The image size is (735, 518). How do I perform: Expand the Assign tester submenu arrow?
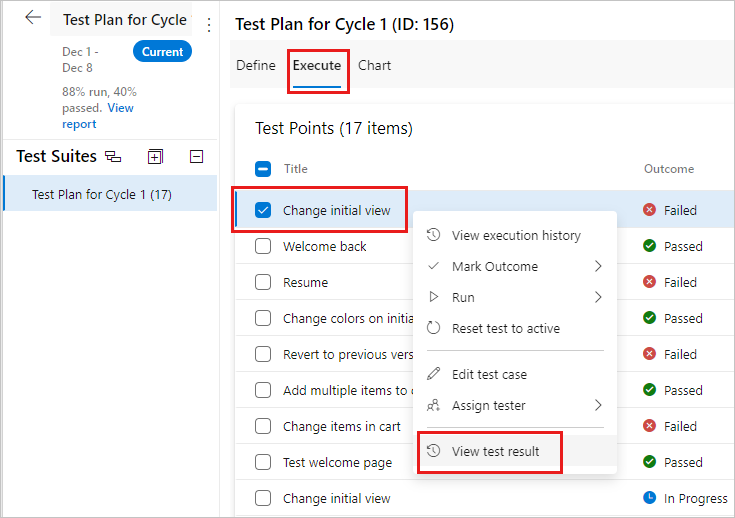coord(598,405)
